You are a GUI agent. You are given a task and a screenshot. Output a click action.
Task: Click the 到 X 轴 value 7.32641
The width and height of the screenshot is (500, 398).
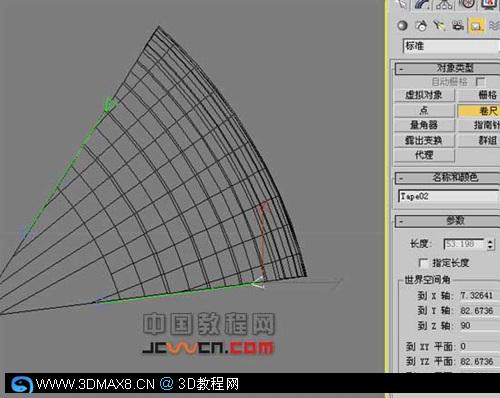coord(476,295)
